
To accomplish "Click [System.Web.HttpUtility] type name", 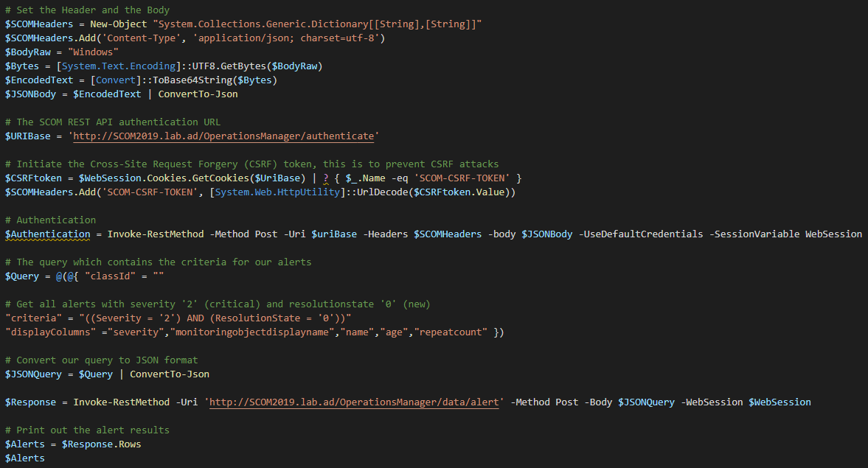I will [277, 192].
